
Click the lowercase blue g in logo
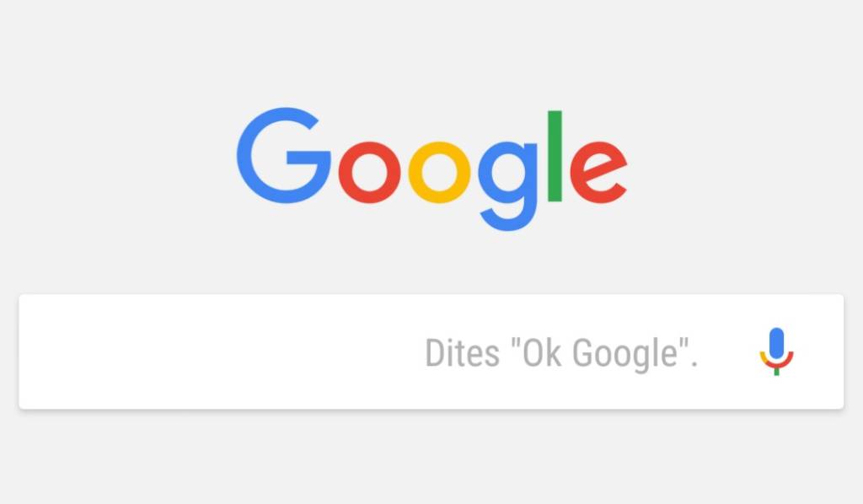pos(507,186)
